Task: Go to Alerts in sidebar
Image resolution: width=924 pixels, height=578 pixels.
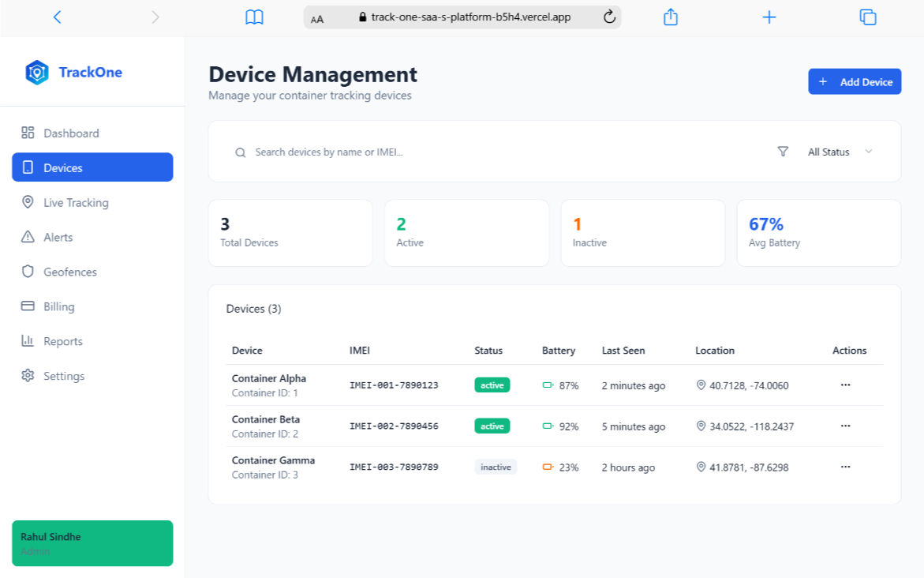Action: pos(58,238)
